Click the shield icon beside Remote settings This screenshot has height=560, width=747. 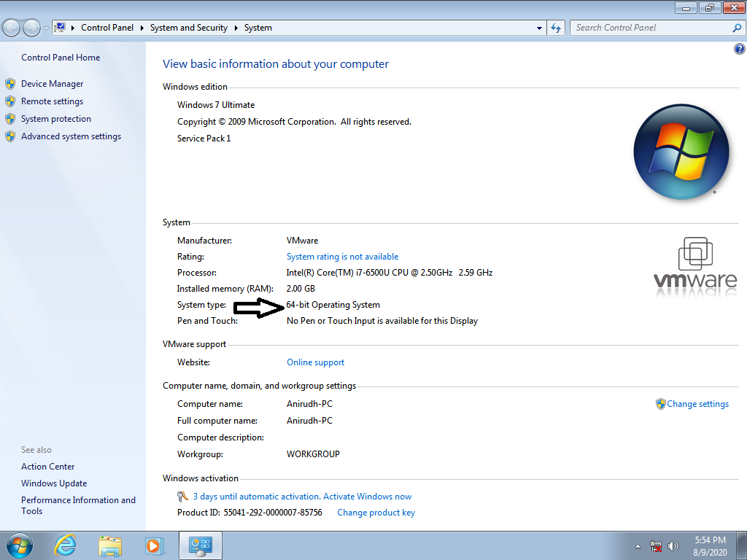tap(10, 102)
